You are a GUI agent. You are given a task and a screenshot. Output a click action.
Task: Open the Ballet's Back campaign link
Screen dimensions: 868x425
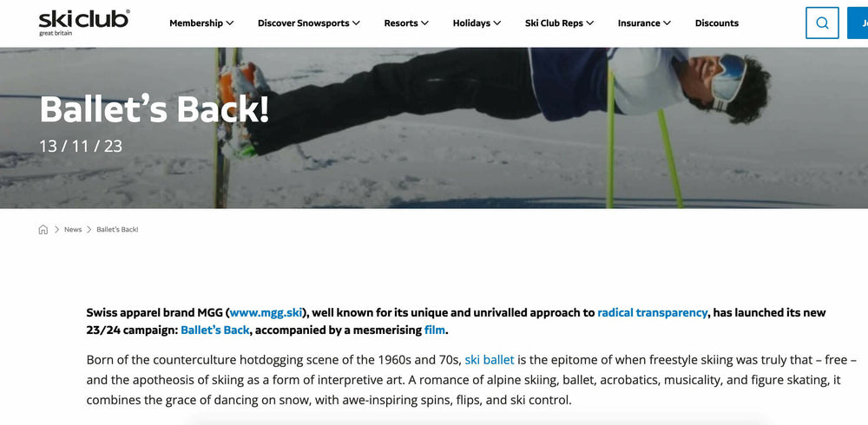click(214, 330)
